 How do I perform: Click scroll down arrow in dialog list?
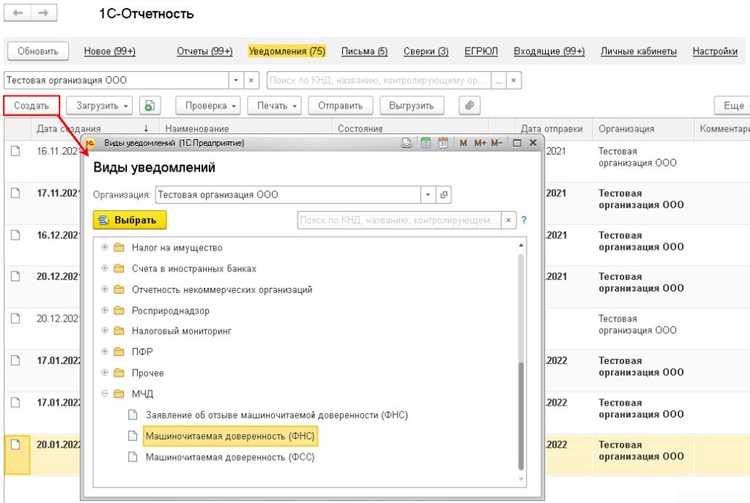point(521,479)
